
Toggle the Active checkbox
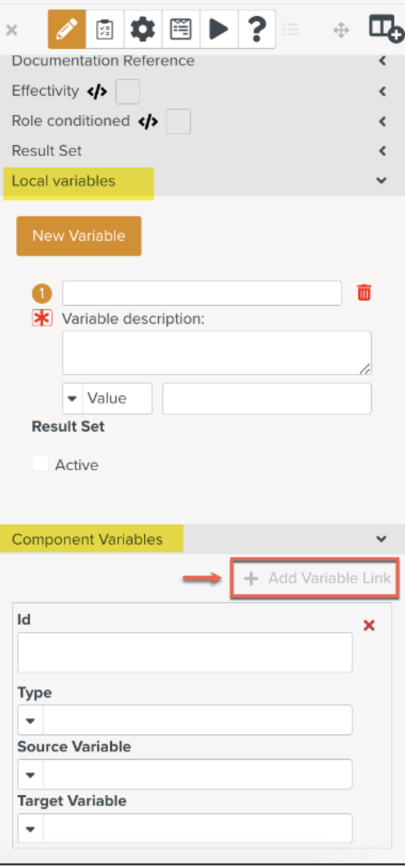(x=41, y=464)
